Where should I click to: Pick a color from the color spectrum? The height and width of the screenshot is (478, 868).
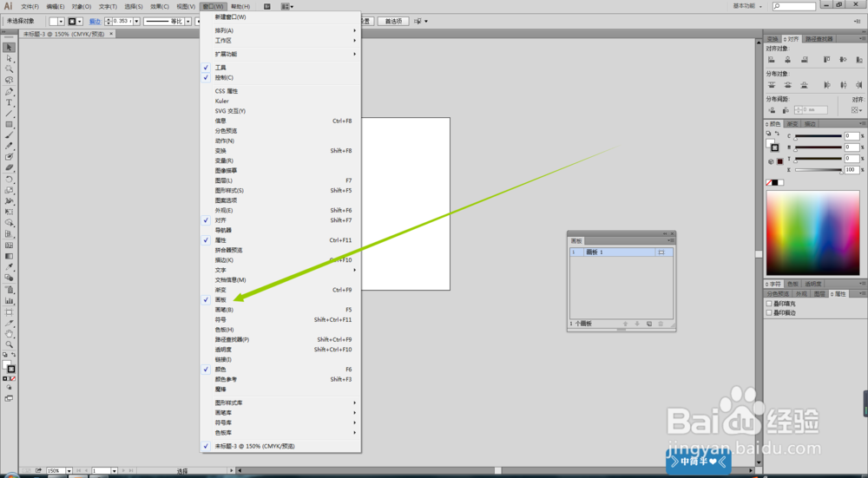(x=812, y=232)
